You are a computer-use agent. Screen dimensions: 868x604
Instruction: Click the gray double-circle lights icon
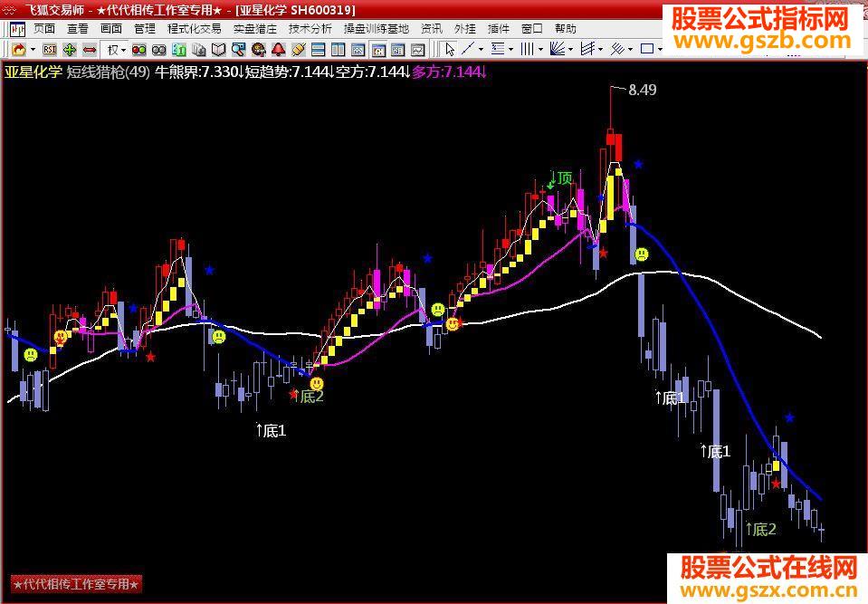pos(159,50)
